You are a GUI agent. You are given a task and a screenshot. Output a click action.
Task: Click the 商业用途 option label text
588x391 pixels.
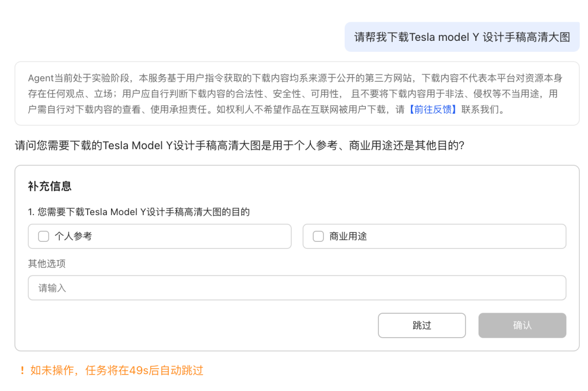[x=348, y=236]
